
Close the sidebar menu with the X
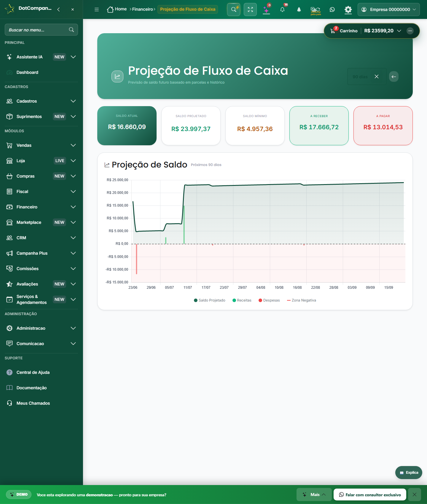click(73, 9)
